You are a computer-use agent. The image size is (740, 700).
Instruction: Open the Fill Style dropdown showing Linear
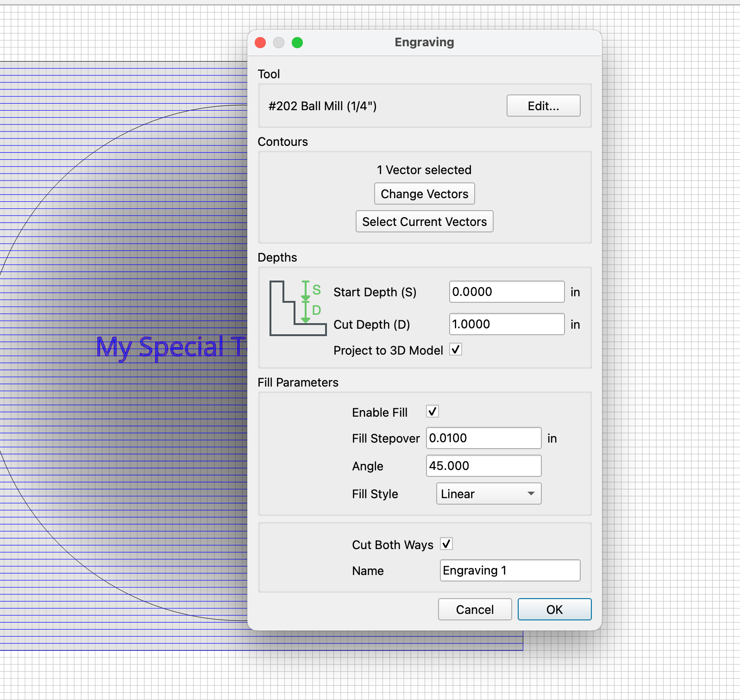click(x=489, y=494)
